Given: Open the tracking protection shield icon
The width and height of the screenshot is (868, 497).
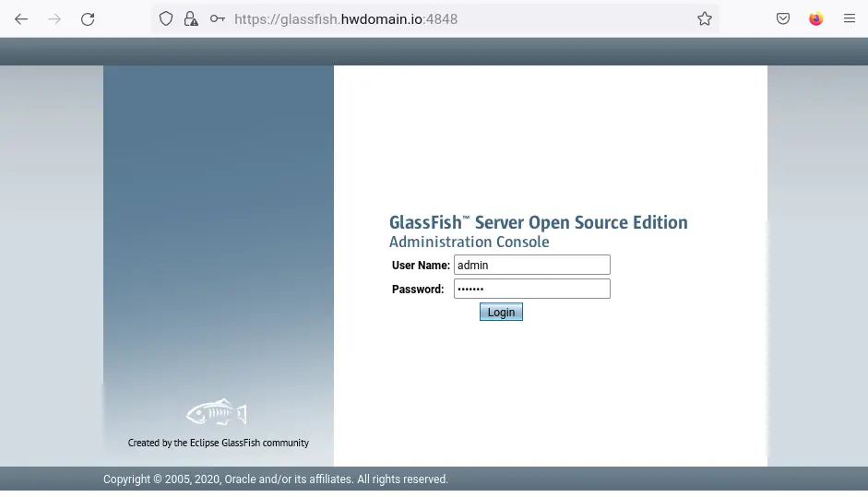Looking at the screenshot, I should pos(165,18).
